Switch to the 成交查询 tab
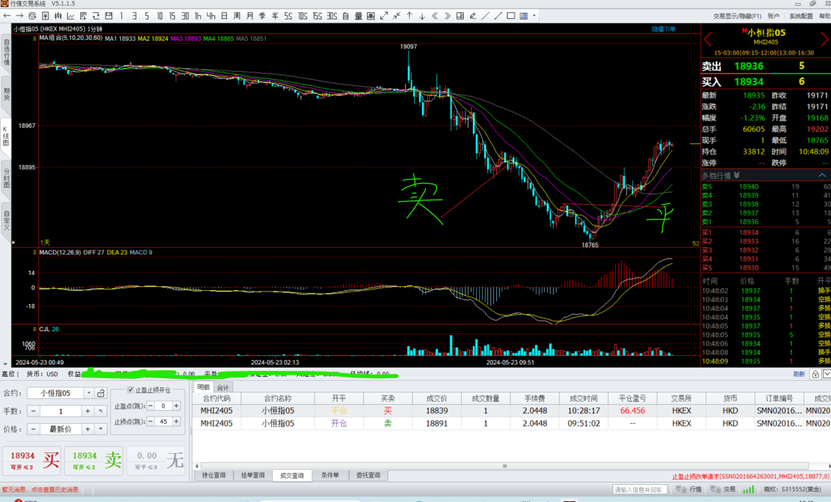 coord(292,475)
